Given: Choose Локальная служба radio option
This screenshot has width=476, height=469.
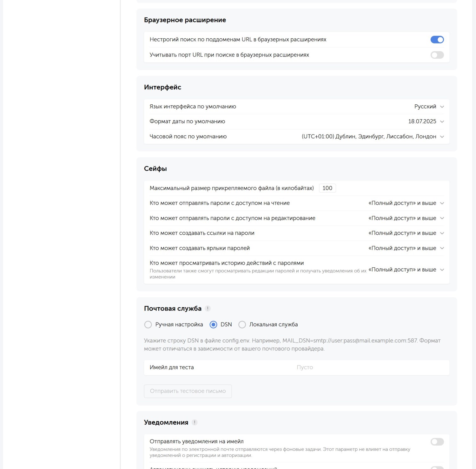Looking at the screenshot, I should pyautogui.click(x=242, y=325).
